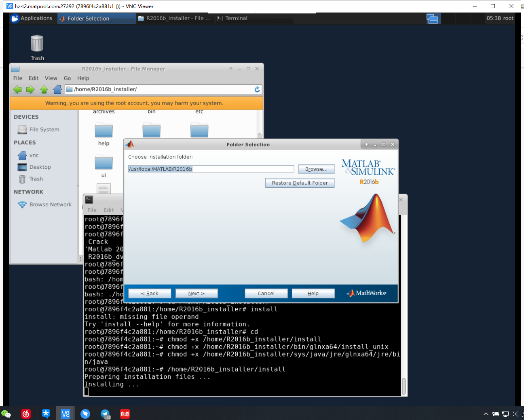Switch to R2016b_installer File Manager taskbar item

point(174,19)
